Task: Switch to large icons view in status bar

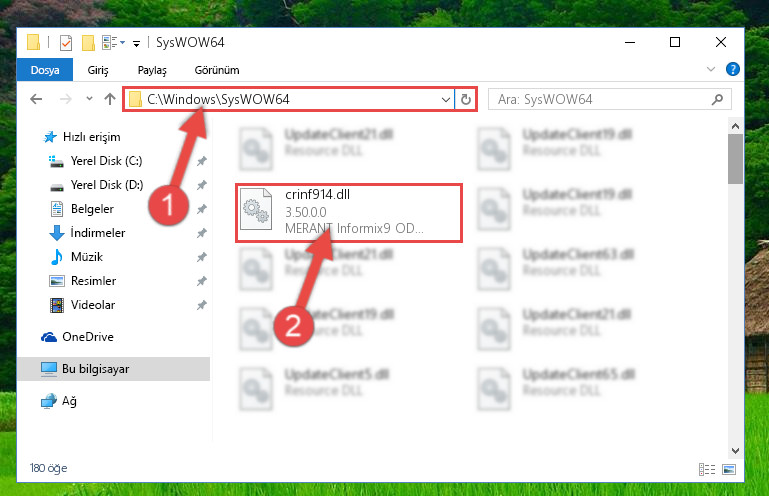Action: tap(729, 469)
